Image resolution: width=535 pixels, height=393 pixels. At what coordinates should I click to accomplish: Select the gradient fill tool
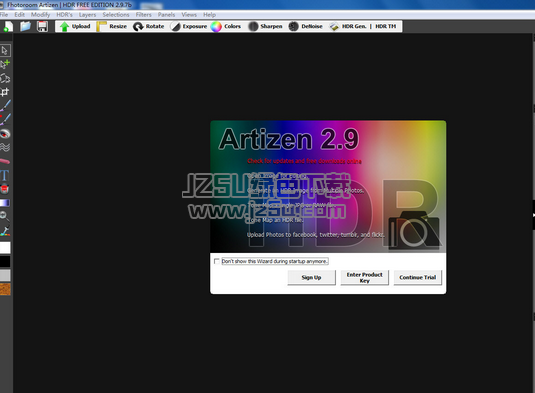[x=5, y=203]
